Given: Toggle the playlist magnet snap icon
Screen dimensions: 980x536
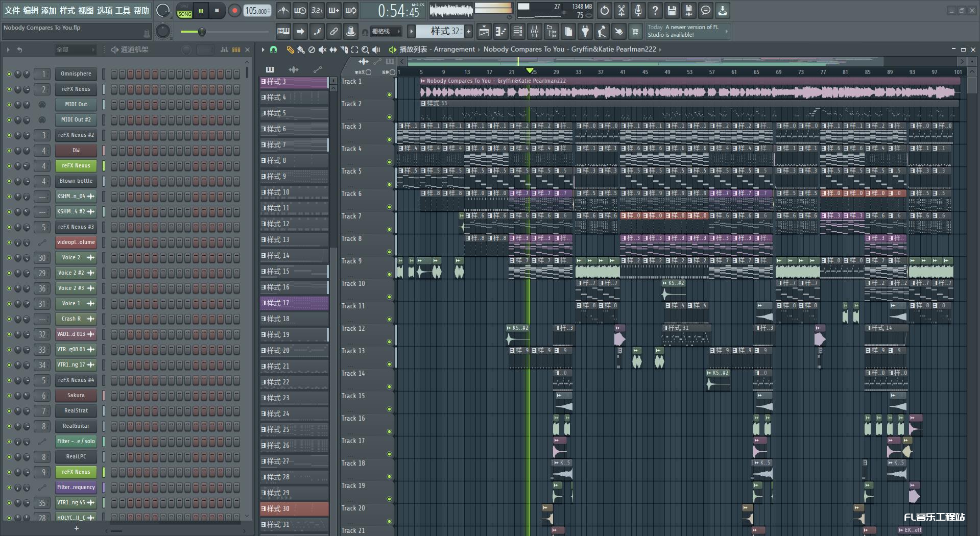Looking at the screenshot, I should click(x=274, y=50).
